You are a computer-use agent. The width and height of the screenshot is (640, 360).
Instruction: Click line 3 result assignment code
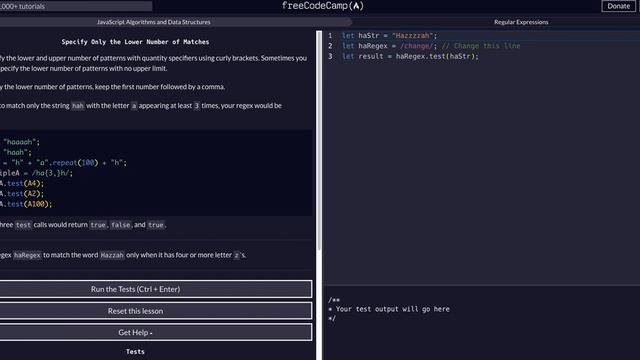[x=410, y=56]
